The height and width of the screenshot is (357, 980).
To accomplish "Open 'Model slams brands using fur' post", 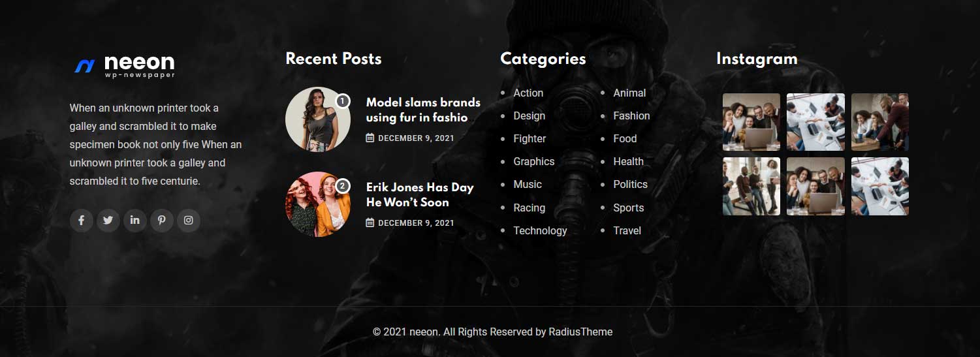I will [422, 110].
